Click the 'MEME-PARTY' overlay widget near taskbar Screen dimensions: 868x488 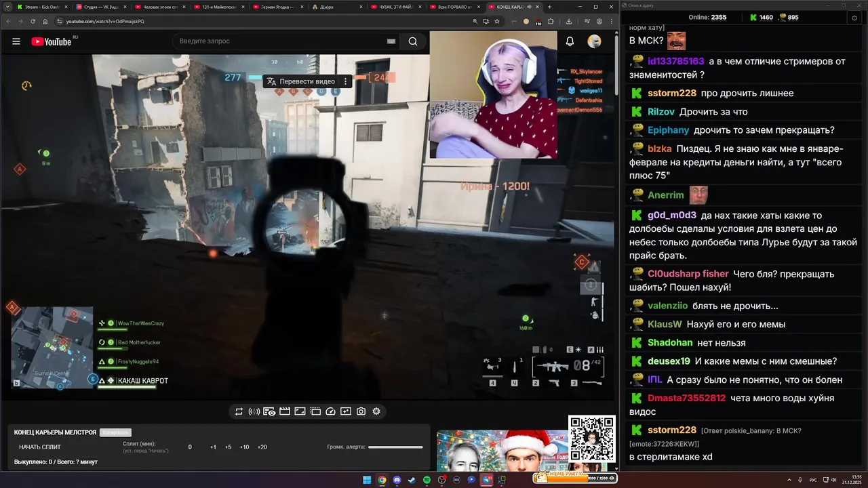(x=574, y=478)
